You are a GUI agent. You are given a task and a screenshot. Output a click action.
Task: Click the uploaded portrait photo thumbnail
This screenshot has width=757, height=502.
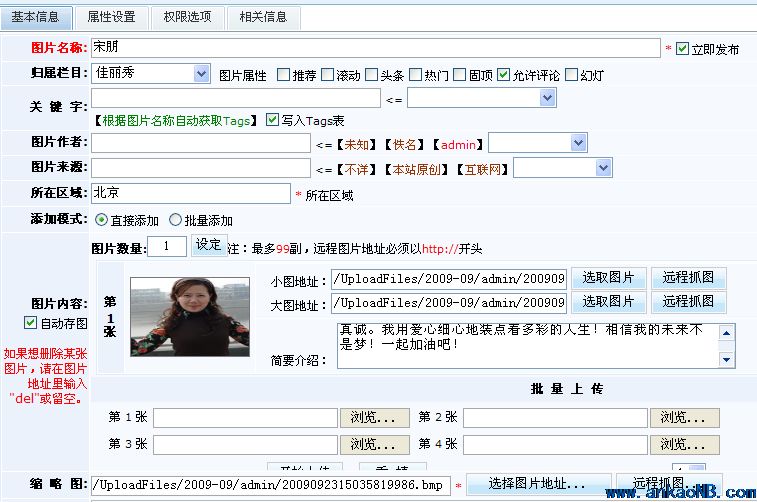click(x=189, y=316)
